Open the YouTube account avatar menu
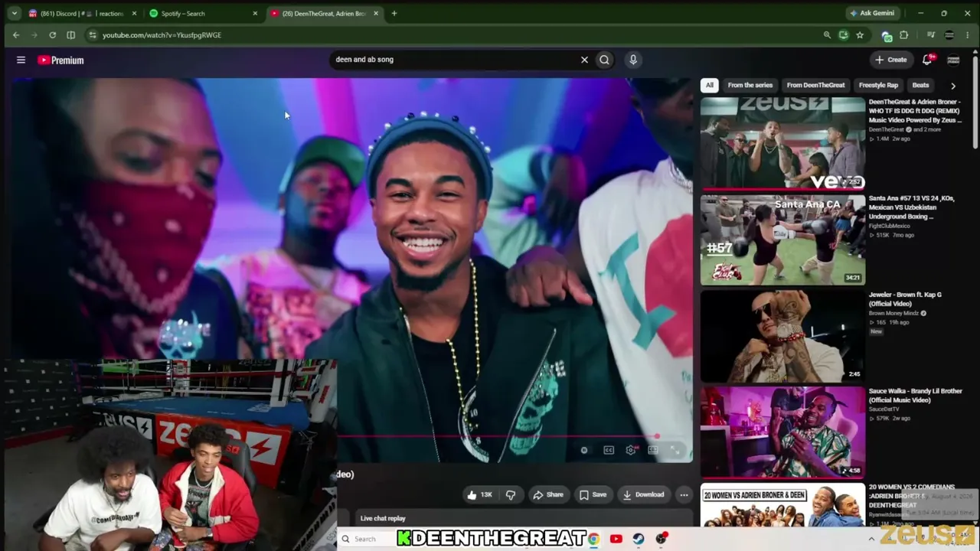 pos(953,60)
